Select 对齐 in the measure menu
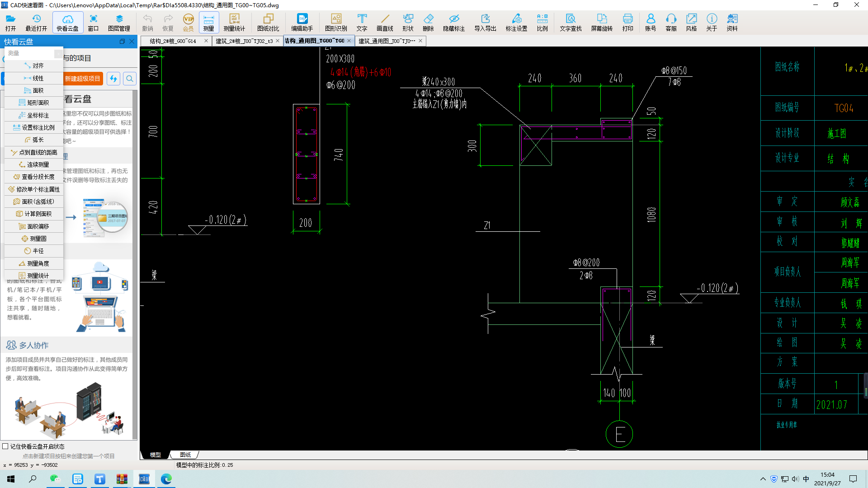Viewport: 868px width, 488px height. point(34,66)
